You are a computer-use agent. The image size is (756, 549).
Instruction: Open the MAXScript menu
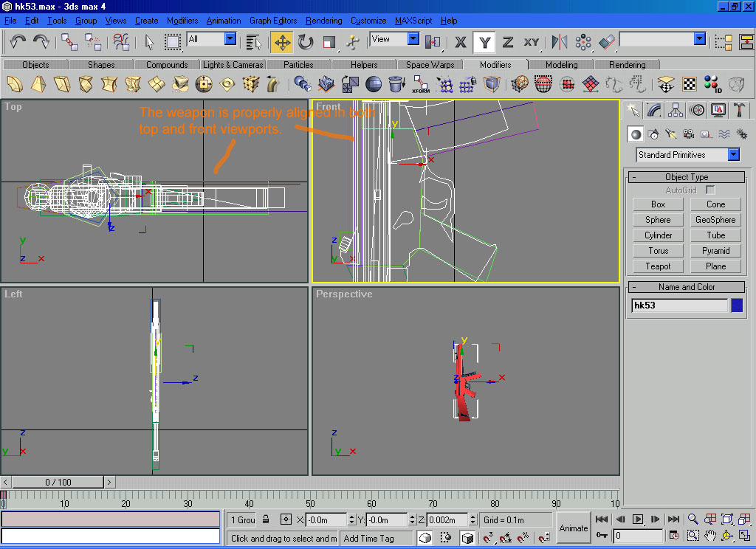click(414, 21)
